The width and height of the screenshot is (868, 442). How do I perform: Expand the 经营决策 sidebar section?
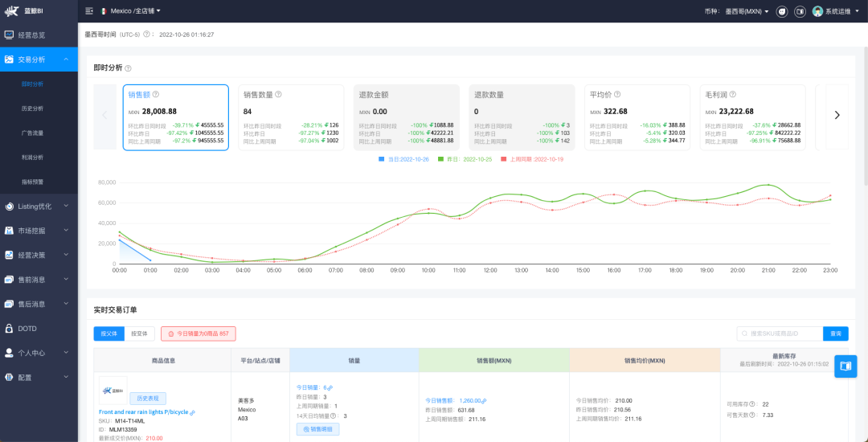pyautogui.click(x=39, y=255)
